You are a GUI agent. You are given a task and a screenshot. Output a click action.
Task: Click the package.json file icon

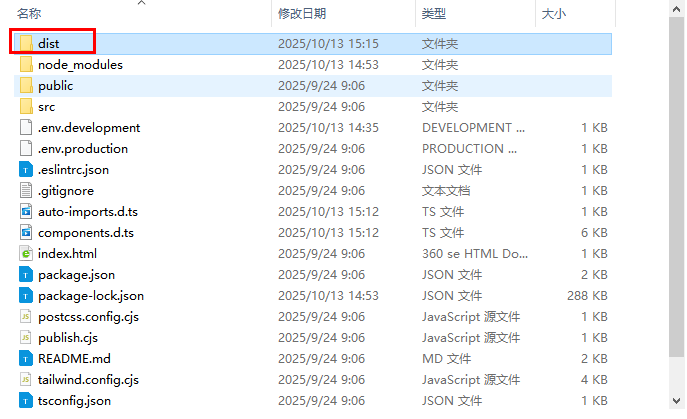(x=26, y=275)
